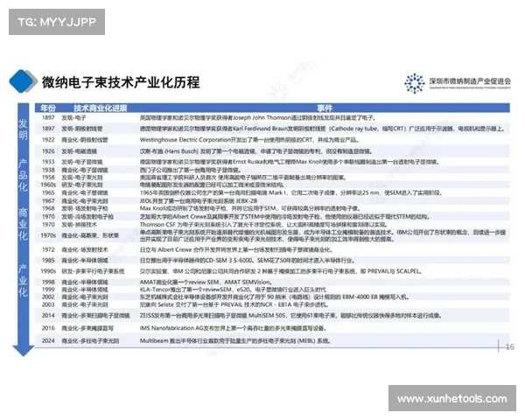Image resolution: width=525 pixels, height=420 pixels.
Task: Click the Westinghouse Electric Corporation event text
Action: [x=249, y=140]
